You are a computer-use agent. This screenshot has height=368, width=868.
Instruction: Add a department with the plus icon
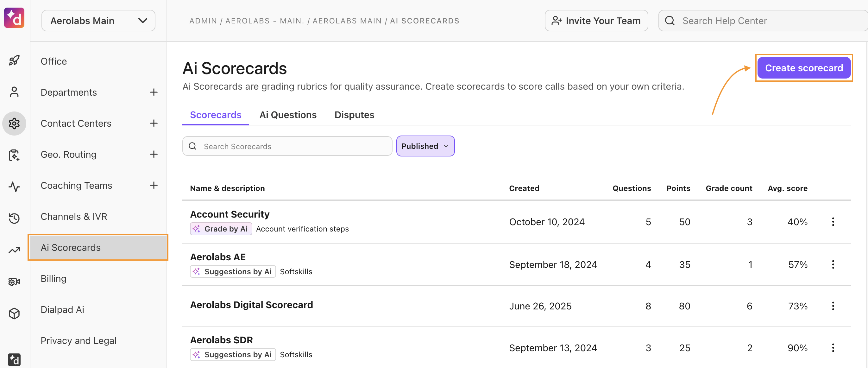(x=154, y=92)
